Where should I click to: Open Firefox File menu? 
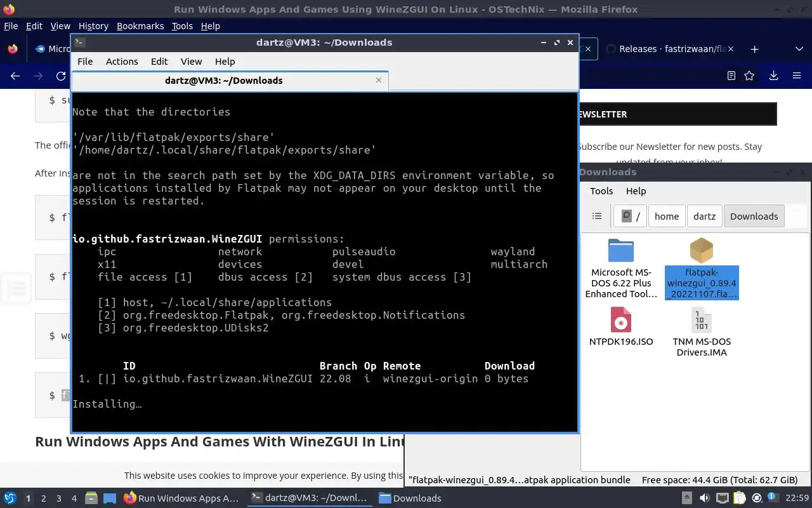11,26
